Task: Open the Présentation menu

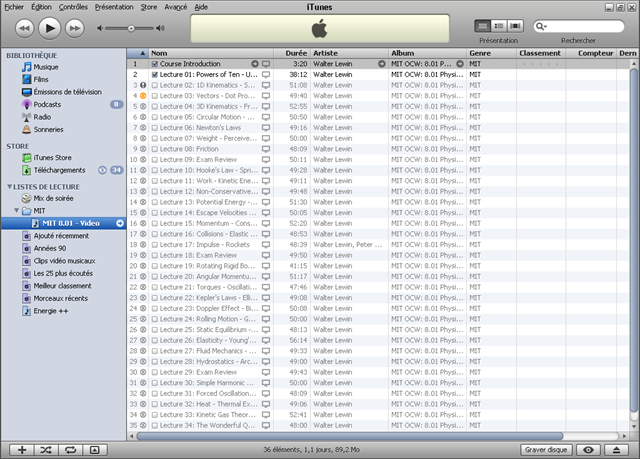Action: (x=112, y=6)
